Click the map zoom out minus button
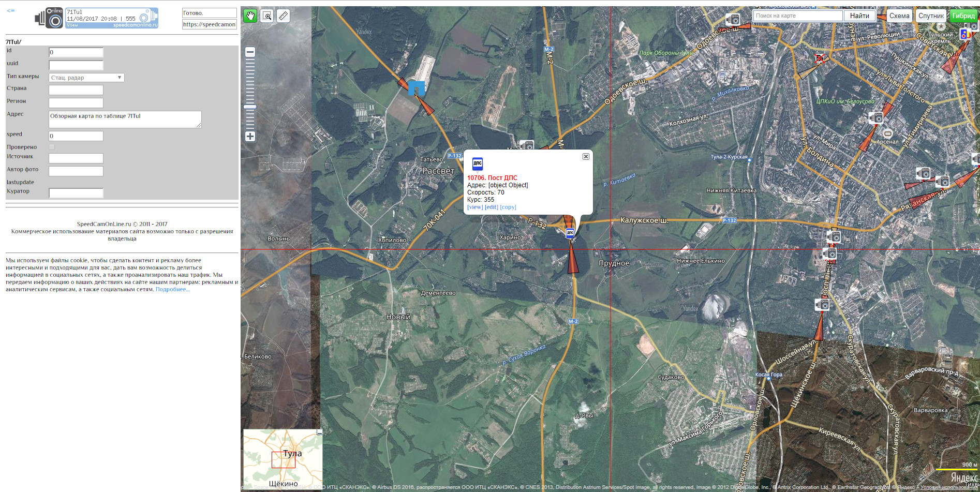Viewport: 980px width, 492px height. [250, 52]
